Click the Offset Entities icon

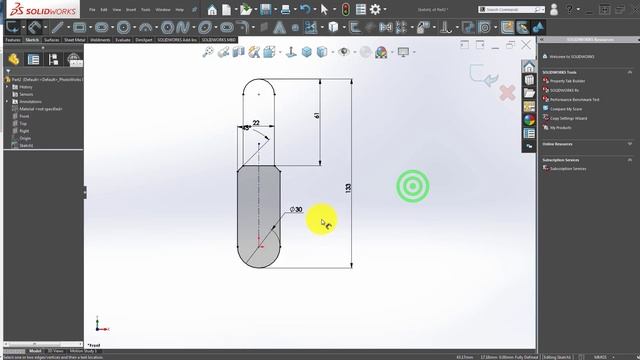(x=355, y=27)
